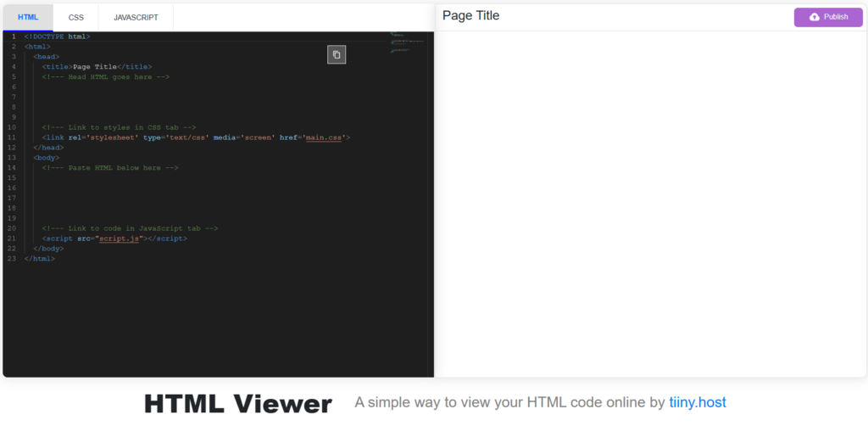Click the cloud upload icon in Publish

point(815,17)
